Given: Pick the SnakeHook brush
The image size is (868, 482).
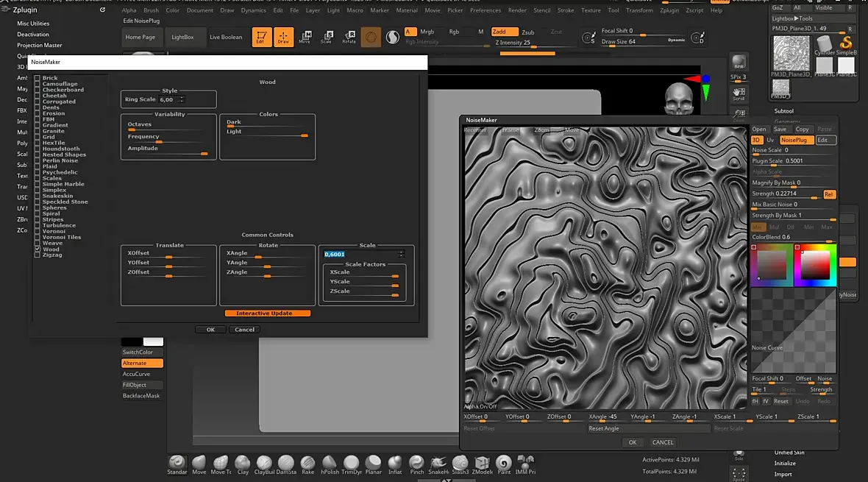Looking at the screenshot, I should point(438,463).
